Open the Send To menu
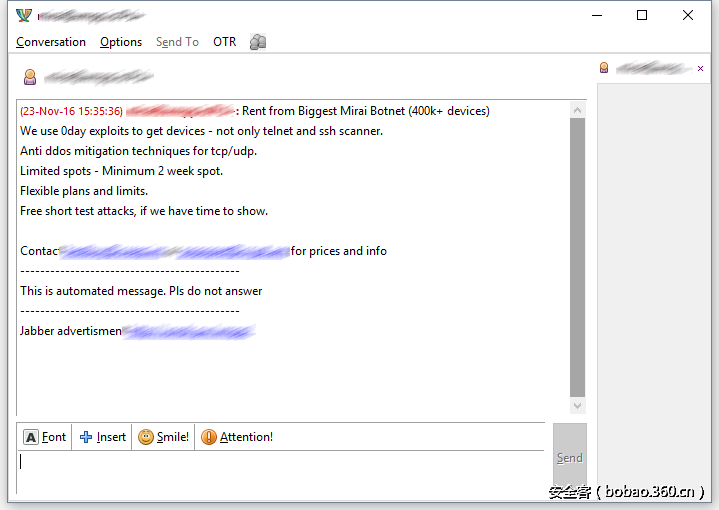The image size is (719, 510). click(x=177, y=42)
